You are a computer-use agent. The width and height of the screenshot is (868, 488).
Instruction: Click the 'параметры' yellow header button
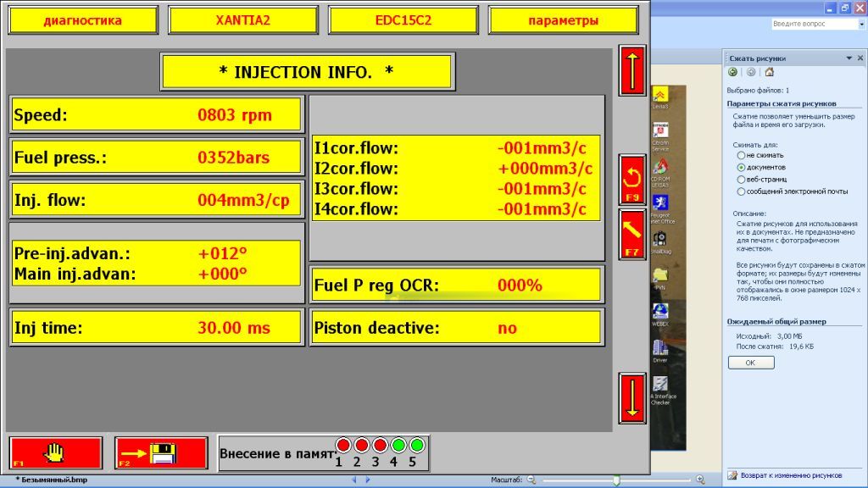[564, 20]
